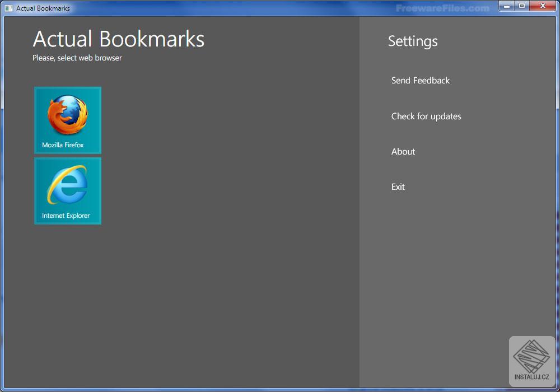Viewport: 560px width, 392px height.
Task: Click Exit in the Settings panel
Action: tap(398, 186)
